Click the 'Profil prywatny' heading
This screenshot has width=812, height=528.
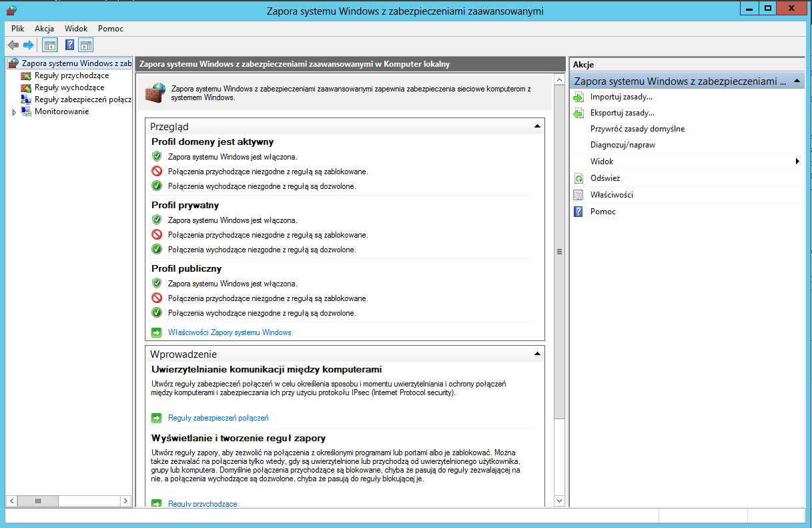185,205
